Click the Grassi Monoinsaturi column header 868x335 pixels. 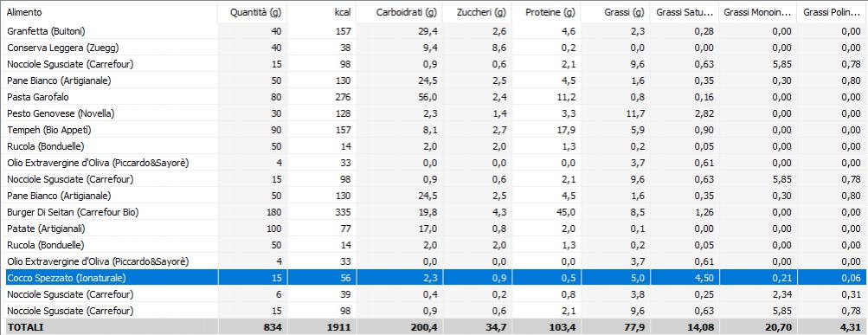click(758, 12)
